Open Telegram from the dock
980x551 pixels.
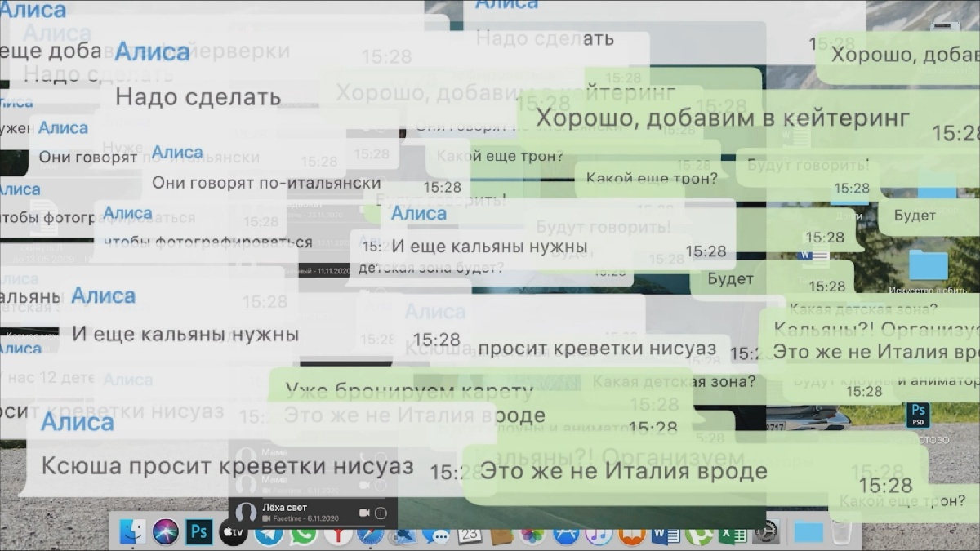click(269, 535)
